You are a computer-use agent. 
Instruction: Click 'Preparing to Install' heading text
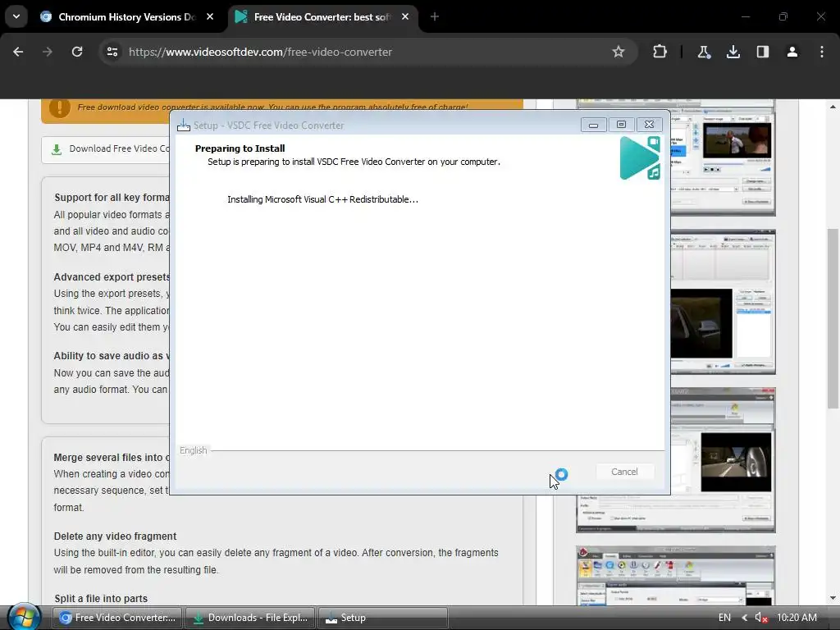[x=240, y=148]
